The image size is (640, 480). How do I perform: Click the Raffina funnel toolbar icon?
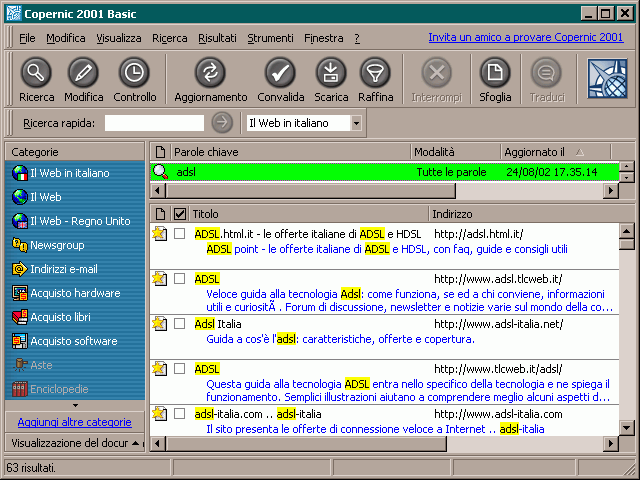pyautogui.click(x=375, y=73)
